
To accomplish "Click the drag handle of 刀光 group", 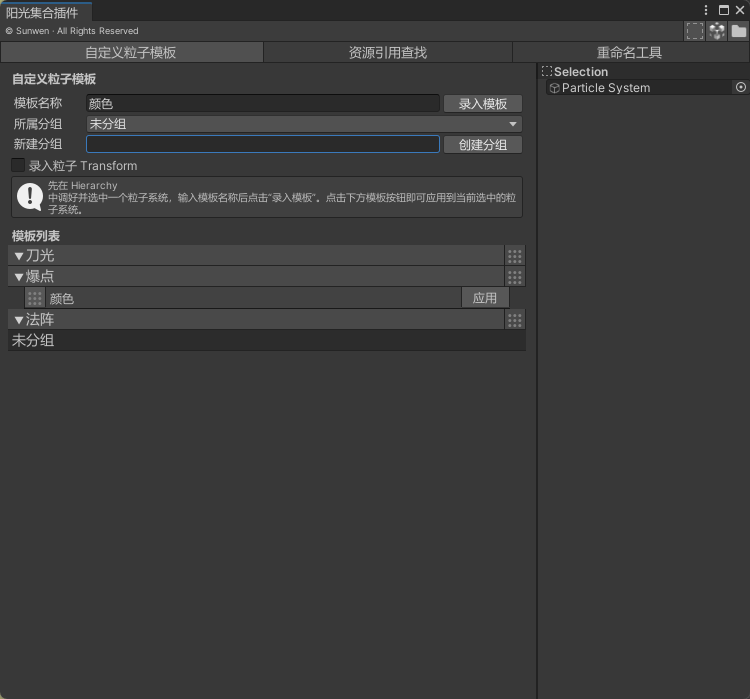I will click(x=515, y=256).
